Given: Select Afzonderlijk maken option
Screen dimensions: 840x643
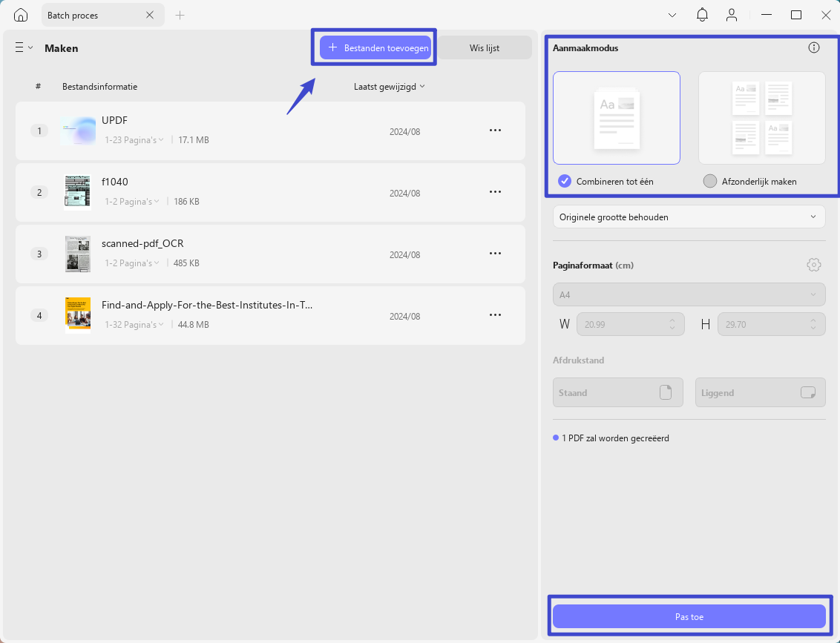Looking at the screenshot, I should [x=749, y=182].
